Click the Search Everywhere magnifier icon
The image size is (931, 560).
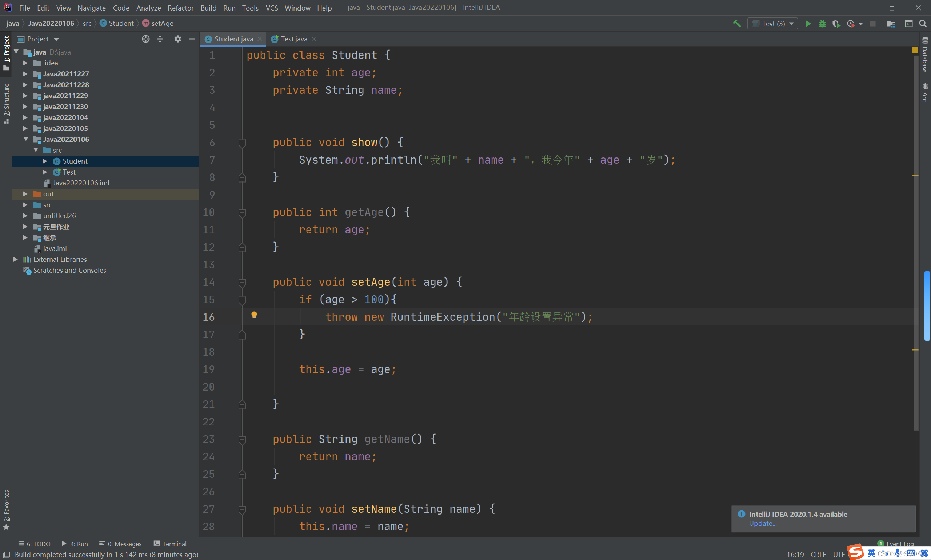click(x=923, y=23)
